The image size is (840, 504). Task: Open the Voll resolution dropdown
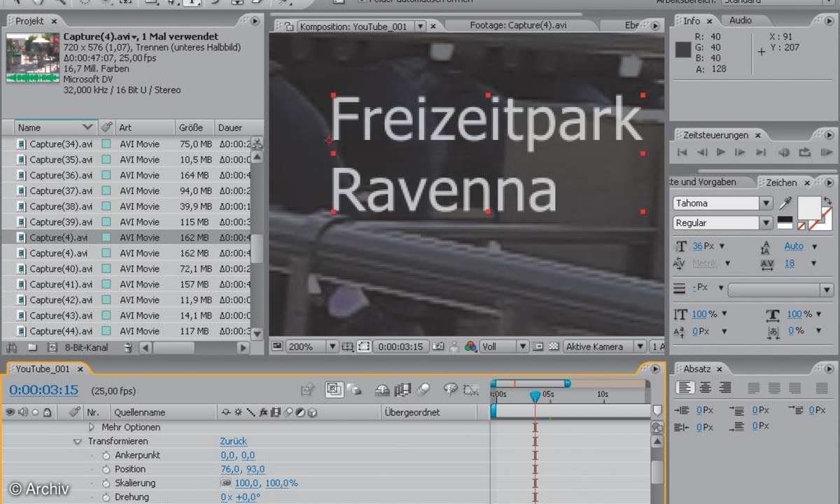pyautogui.click(x=504, y=346)
